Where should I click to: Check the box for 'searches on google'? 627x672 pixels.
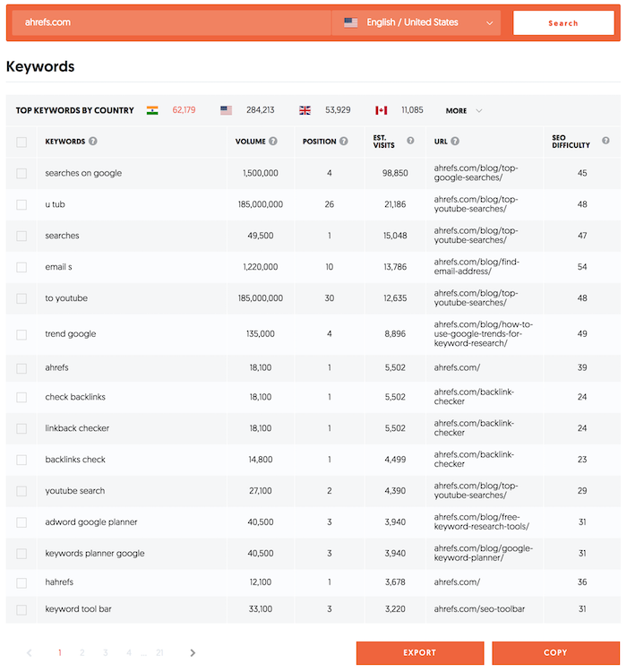click(x=21, y=173)
